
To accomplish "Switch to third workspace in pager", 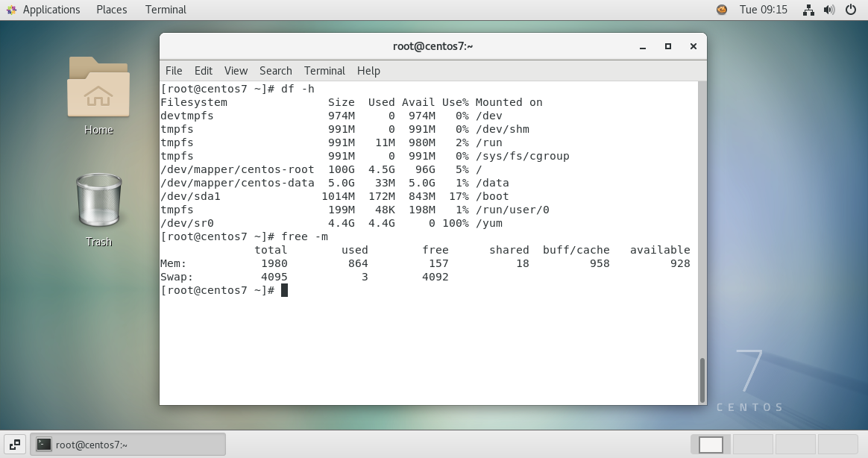I will point(796,444).
